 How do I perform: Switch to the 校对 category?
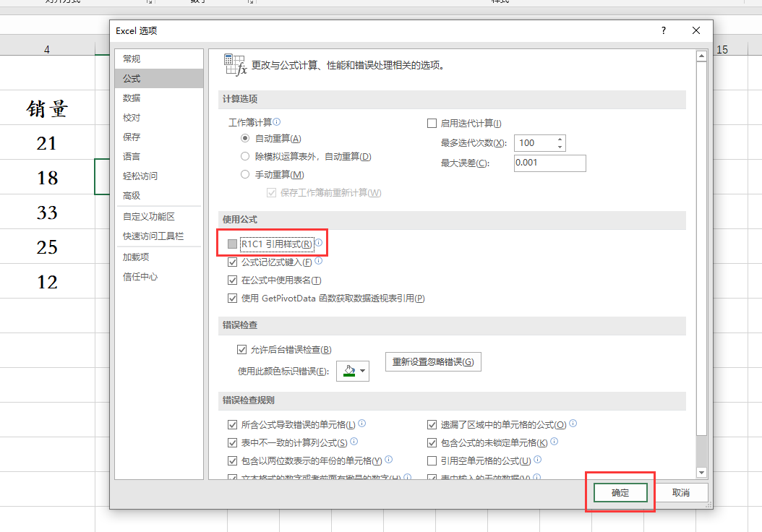159,118
